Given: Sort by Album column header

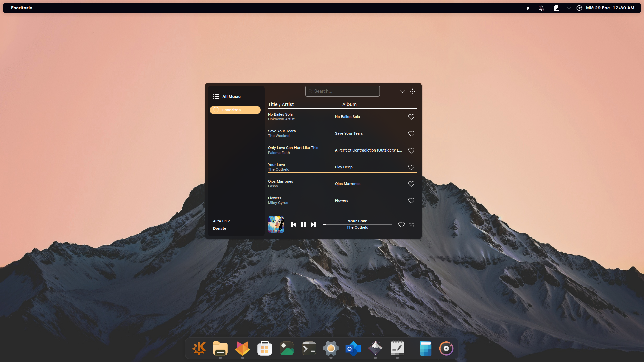Looking at the screenshot, I should tap(350, 104).
